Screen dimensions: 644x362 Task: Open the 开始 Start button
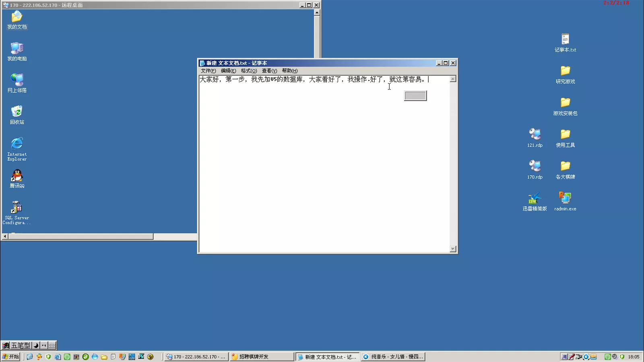pos(11,357)
